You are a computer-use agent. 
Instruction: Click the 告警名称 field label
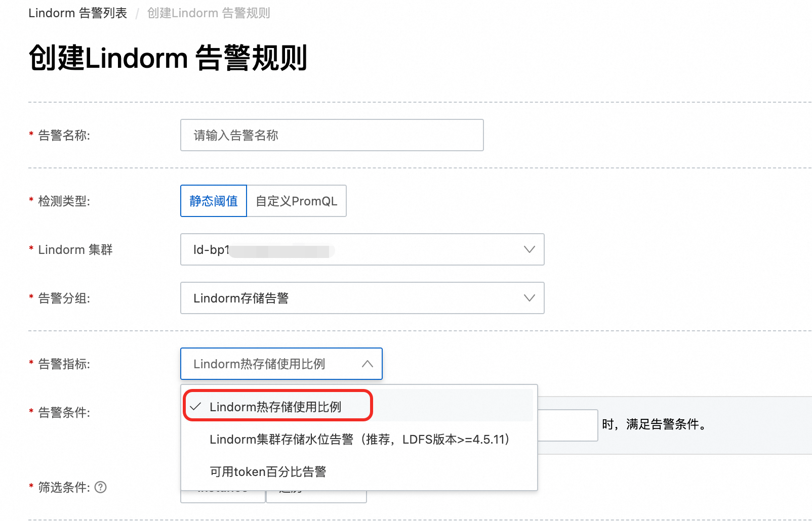[64, 135]
